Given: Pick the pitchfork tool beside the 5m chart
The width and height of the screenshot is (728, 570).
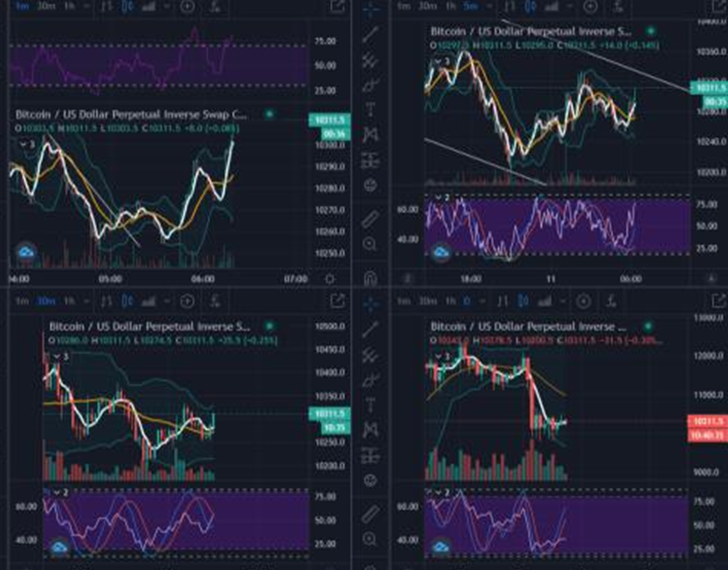Looking at the screenshot, I should pyautogui.click(x=370, y=60).
